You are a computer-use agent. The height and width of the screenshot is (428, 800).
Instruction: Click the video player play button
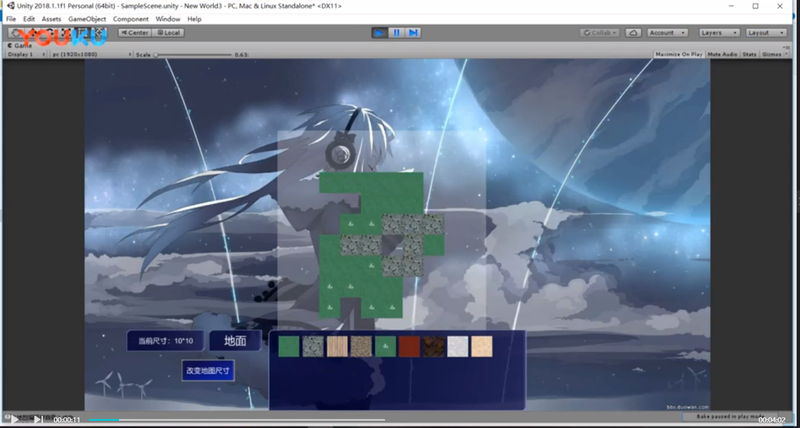[x=15, y=419]
